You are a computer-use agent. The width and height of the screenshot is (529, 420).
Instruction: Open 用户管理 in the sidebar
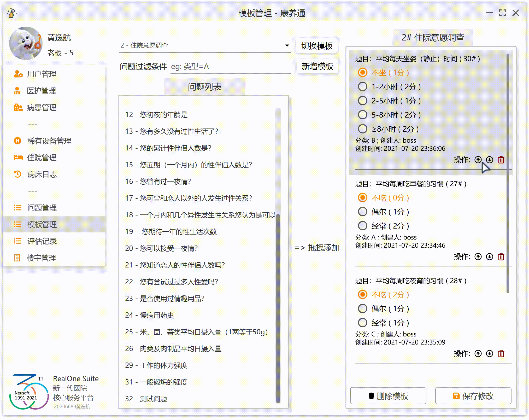[x=41, y=74]
